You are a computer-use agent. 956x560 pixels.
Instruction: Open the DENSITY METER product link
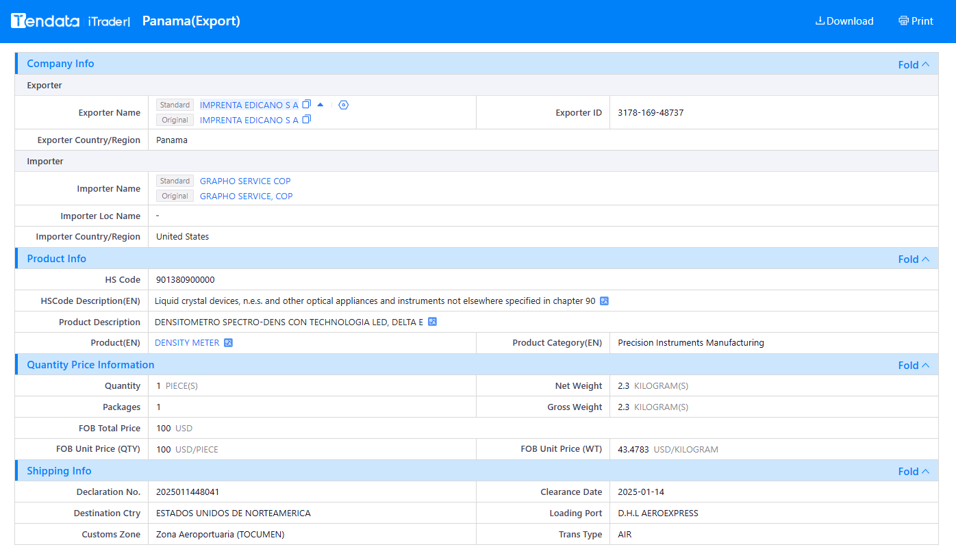pos(187,342)
